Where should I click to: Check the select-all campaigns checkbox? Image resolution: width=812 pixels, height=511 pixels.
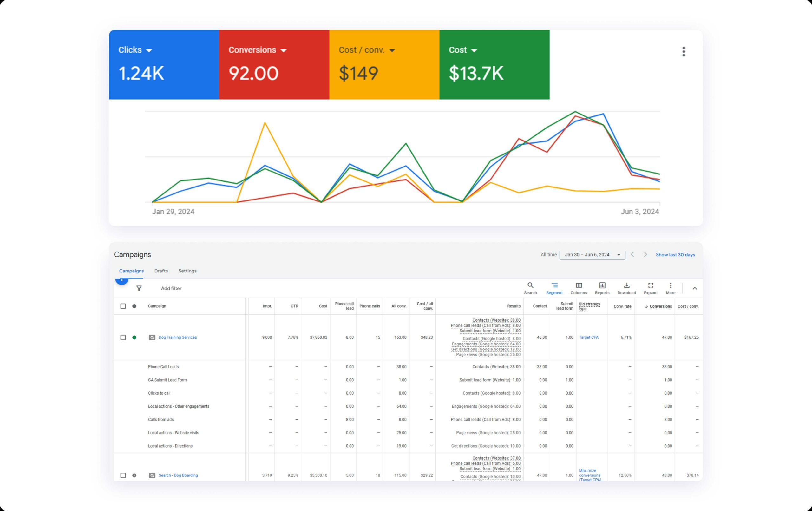click(x=123, y=306)
